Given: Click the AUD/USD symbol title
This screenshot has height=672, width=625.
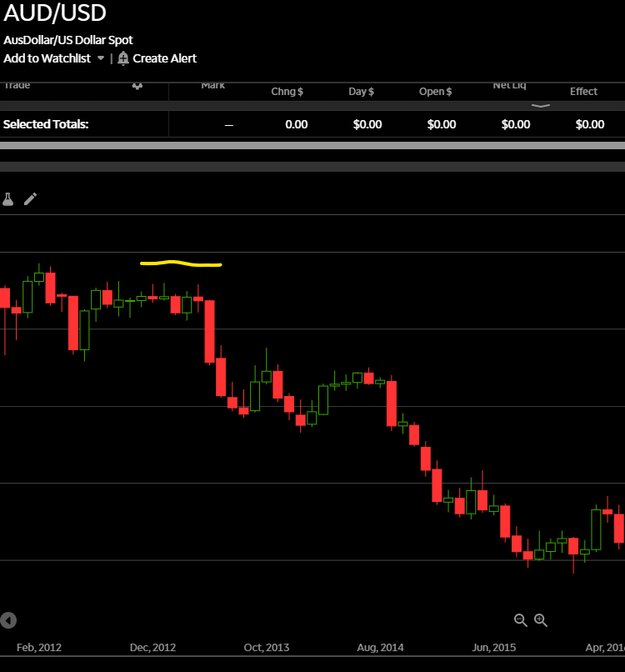Looking at the screenshot, I should coord(55,12).
